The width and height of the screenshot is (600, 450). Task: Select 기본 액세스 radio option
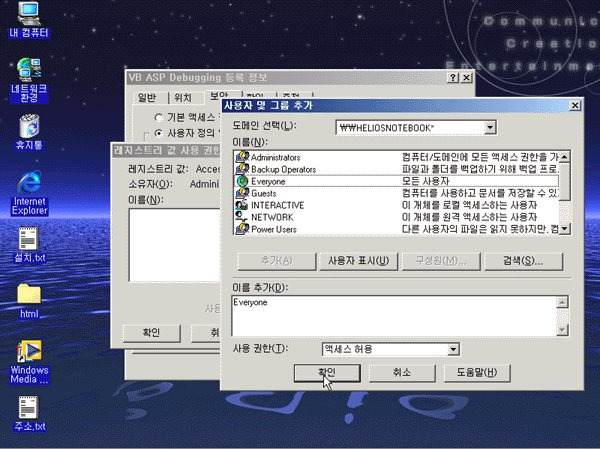tap(158, 117)
